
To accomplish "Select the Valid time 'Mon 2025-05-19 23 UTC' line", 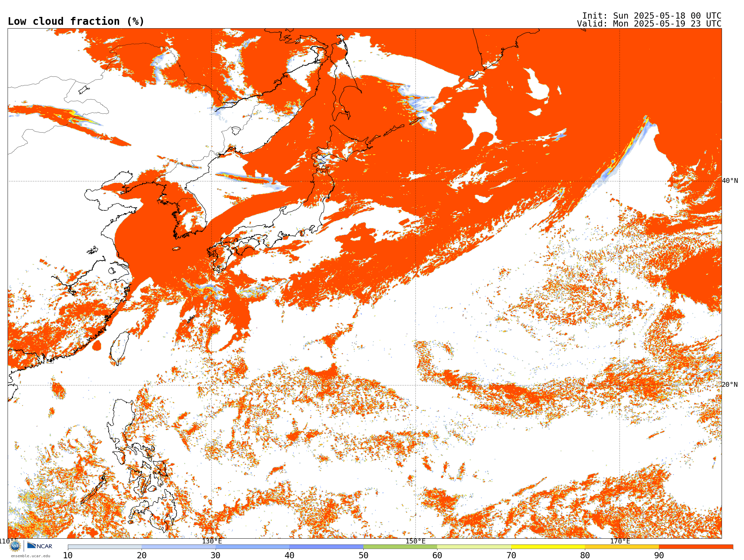I will pyautogui.click(x=649, y=24).
